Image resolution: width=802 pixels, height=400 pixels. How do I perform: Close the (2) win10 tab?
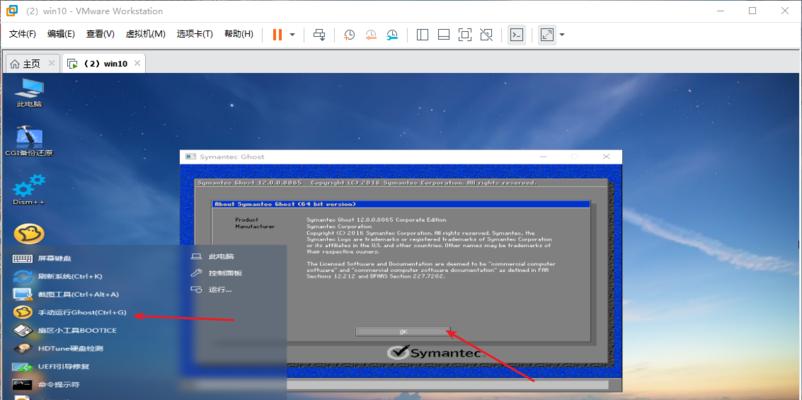(x=137, y=63)
